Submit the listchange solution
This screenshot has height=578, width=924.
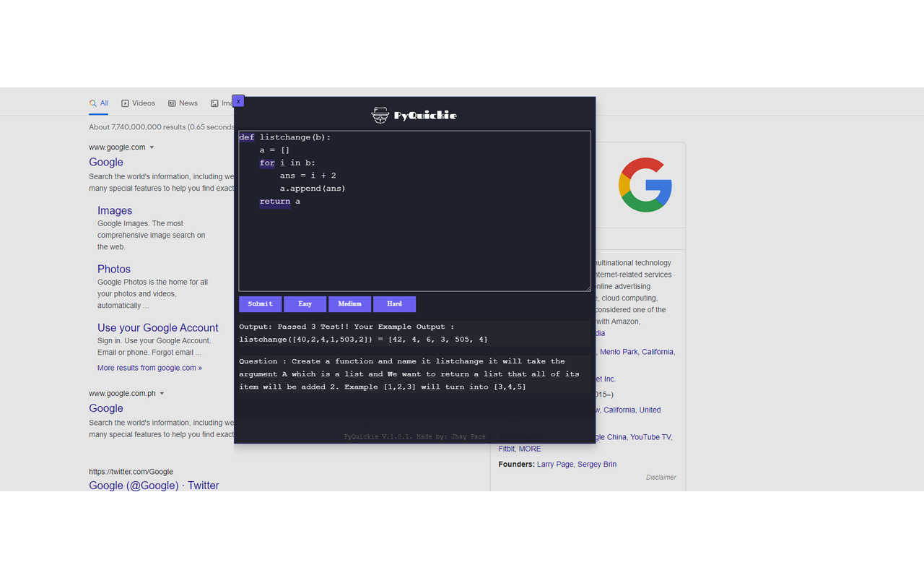click(260, 303)
